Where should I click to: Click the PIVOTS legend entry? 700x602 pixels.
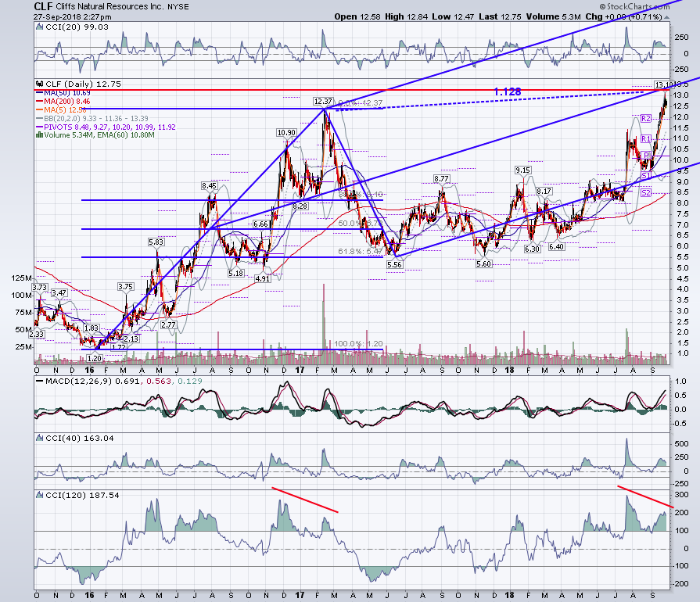tap(106, 127)
